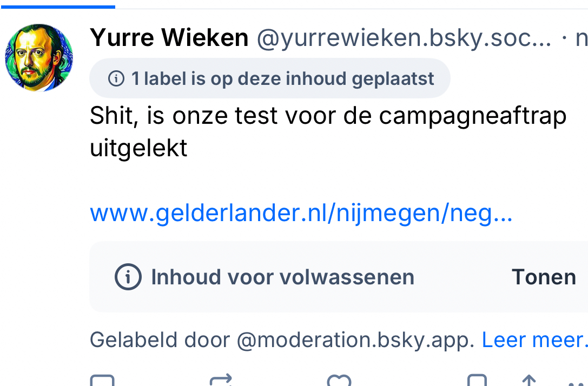Repost using the repost arrows icon
Image resolution: width=588 pixels, height=386 pixels.
click(x=221, y=381)
